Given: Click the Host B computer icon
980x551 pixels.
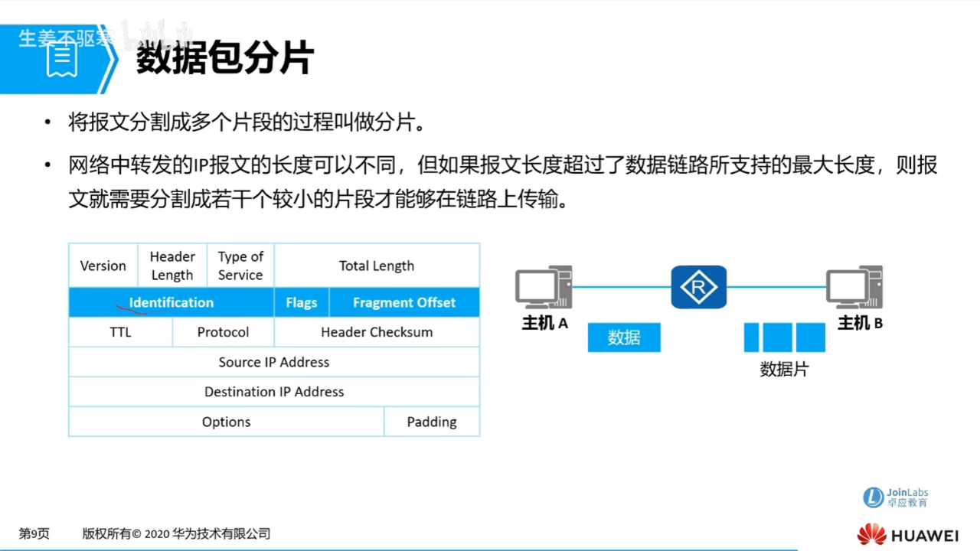Looking at the screenshot, I should [x=854, y=287].
